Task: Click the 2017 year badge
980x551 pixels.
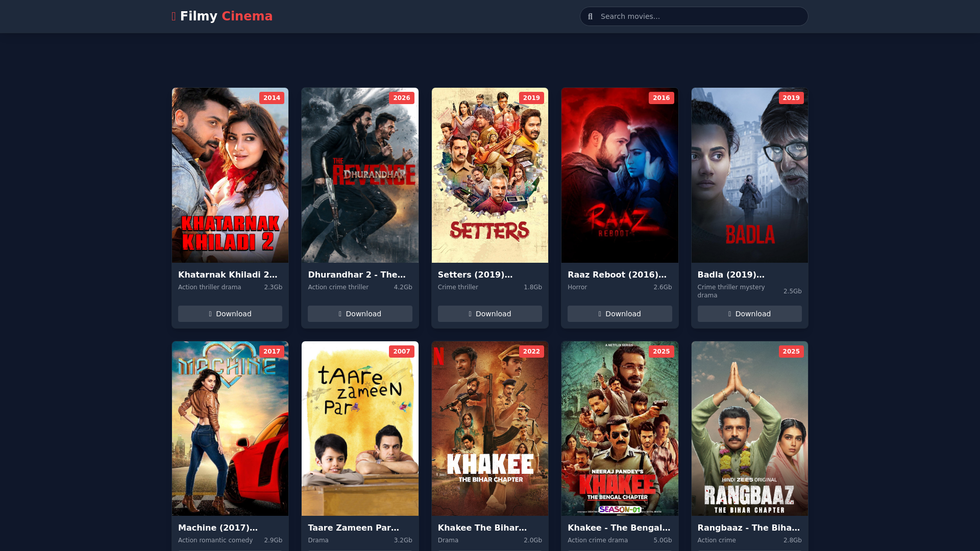Action: (x=272, y=352)
